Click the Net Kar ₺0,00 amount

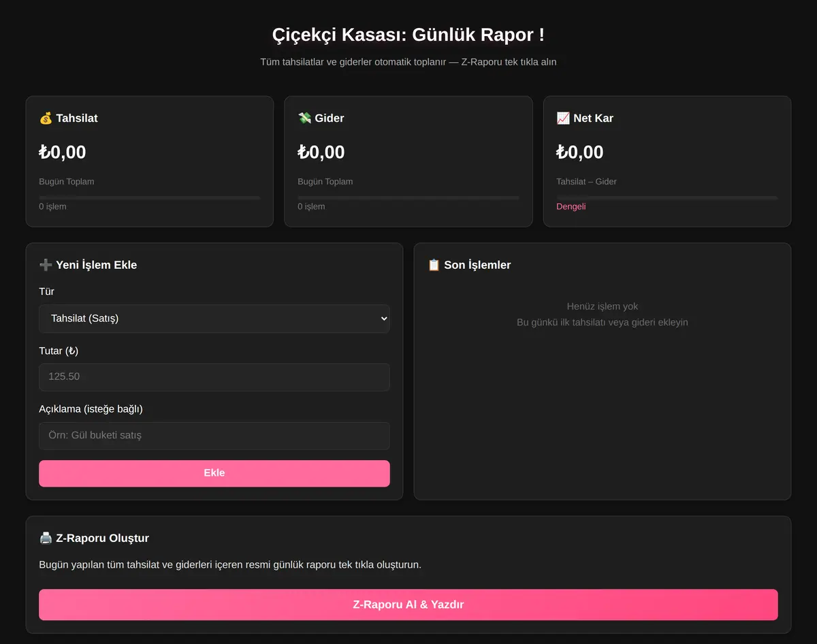(580, 152)
